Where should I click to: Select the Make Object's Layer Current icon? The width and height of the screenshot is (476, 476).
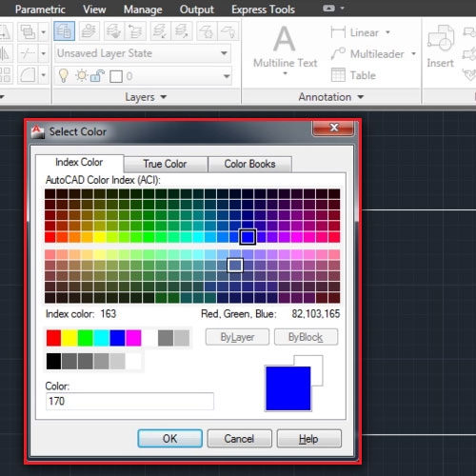(89, 31)
